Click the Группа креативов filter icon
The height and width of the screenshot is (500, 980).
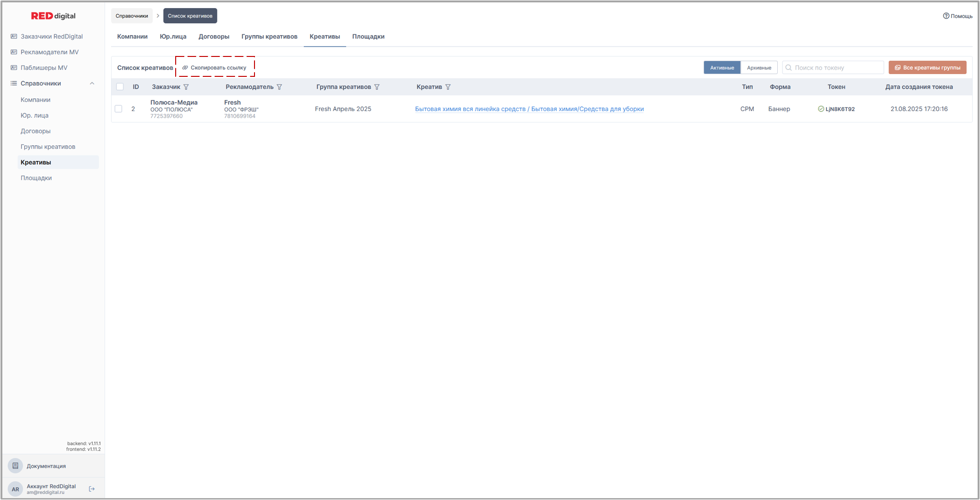click(x=377, y=87)
